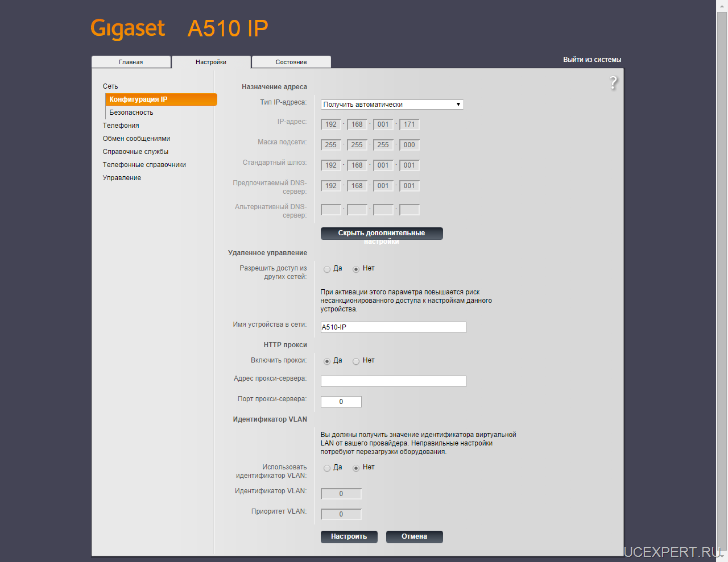Click the Имя устройства в сети field
Screen dimensions: 728x562
point(394,327)
